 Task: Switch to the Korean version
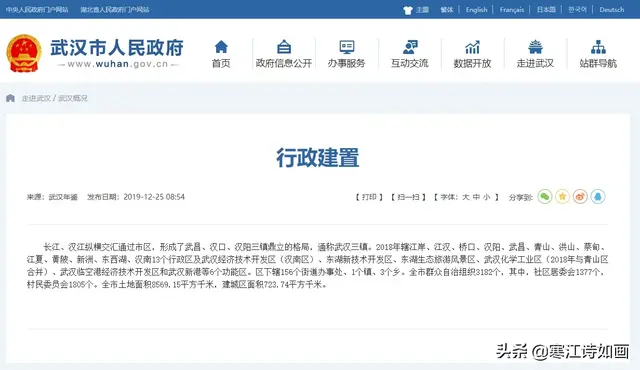577,9
